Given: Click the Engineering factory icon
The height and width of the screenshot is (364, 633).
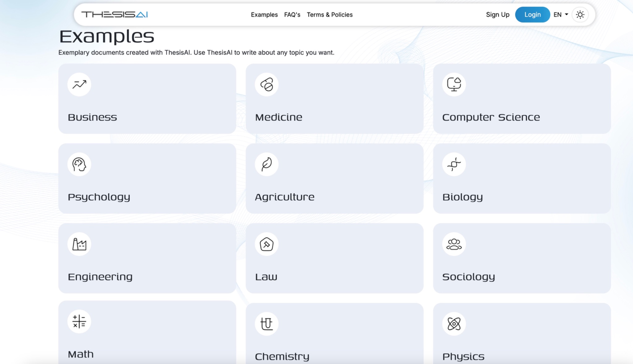Looking at the screenshot, I should pyautogui.click(x=79, y=244).
